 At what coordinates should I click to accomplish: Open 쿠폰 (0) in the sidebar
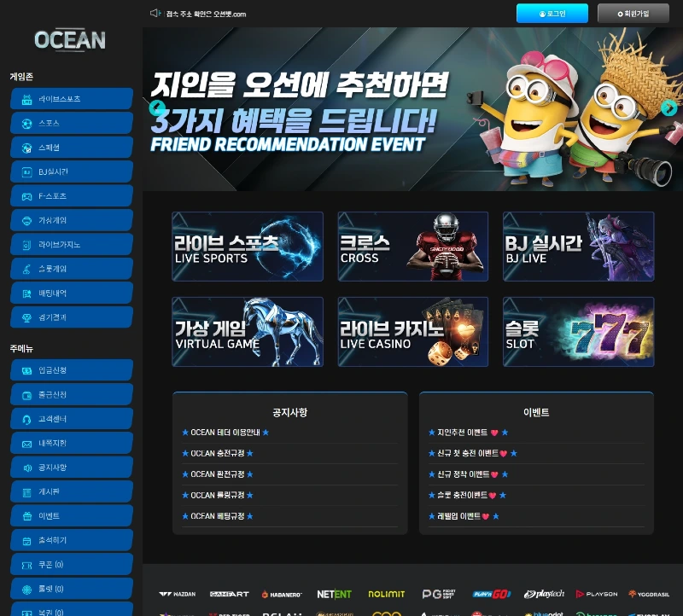(72, 565)
